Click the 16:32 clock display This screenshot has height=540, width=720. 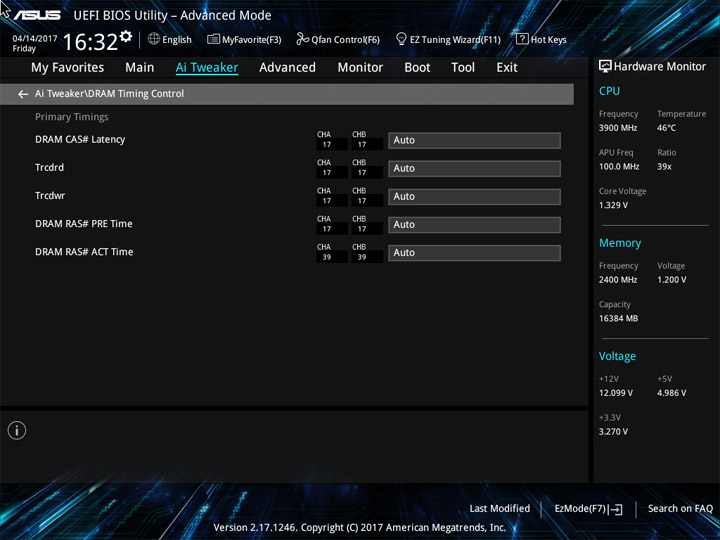tap(90, 42)
